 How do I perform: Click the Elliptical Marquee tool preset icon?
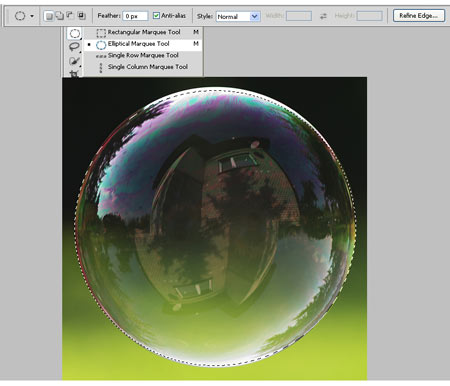pyautogui.click(x=20, y=16)
